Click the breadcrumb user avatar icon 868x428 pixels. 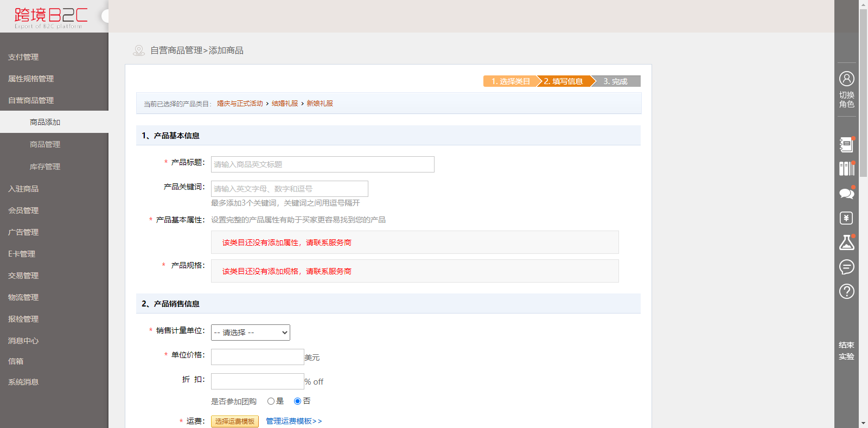coord(139,50)
